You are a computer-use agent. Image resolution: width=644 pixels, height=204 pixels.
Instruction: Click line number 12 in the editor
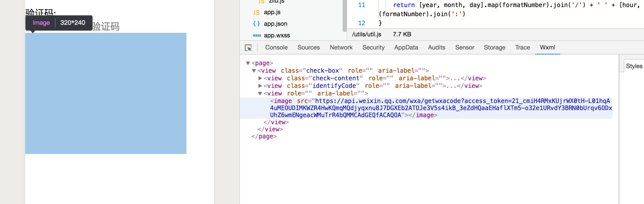pos(362,23)
